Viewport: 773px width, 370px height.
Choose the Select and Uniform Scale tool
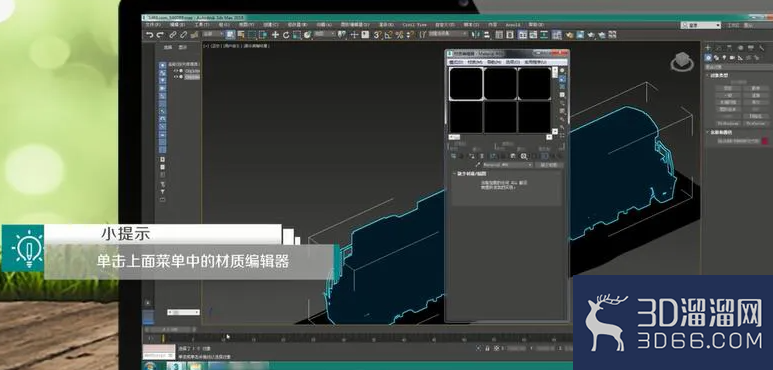pos(297,35)
